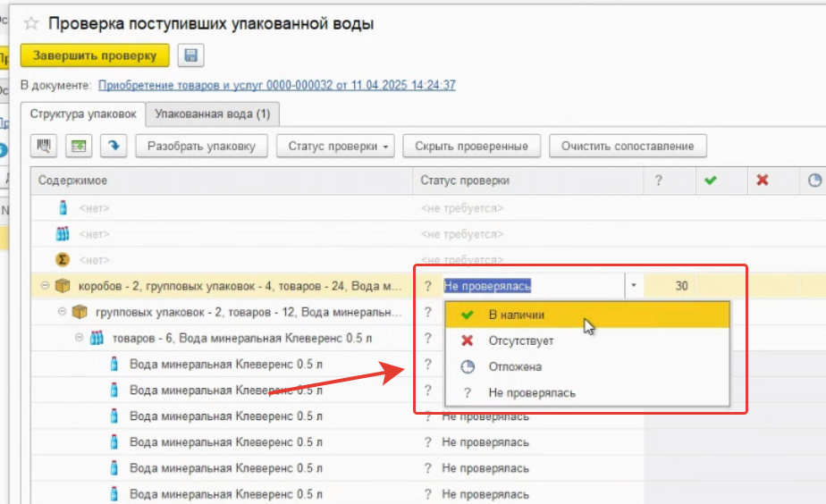Click the save diskette icon
This screenshot has height=504, width=826.
(x=191, y=55)
